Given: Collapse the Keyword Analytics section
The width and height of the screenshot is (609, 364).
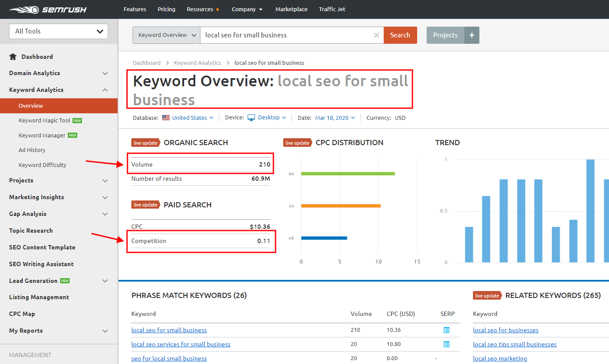Looking at the screenshot, I should pos(105,90).
